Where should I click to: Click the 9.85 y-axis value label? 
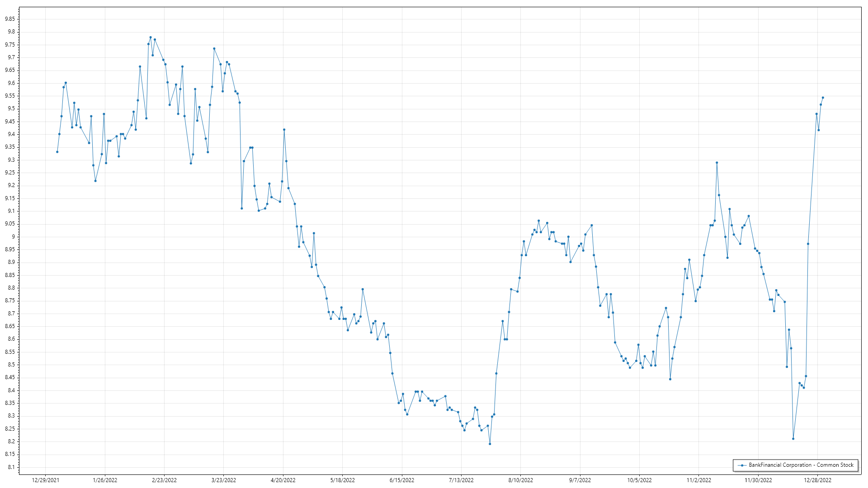point(9,19)
